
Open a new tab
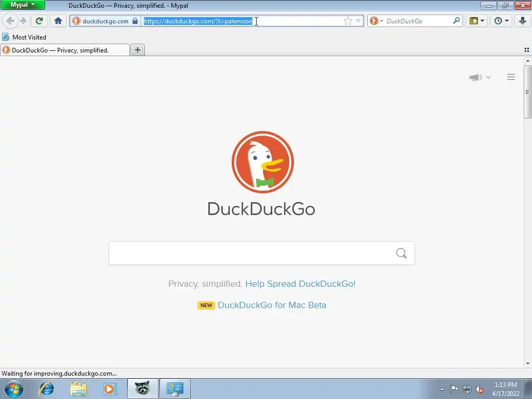tap(137, 50)
